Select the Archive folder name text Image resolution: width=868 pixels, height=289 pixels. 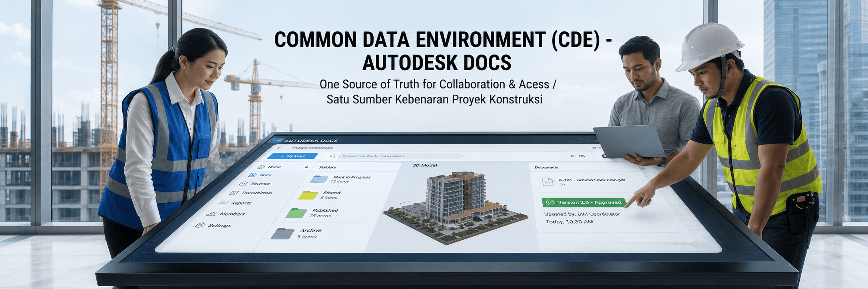pos(311,230)
